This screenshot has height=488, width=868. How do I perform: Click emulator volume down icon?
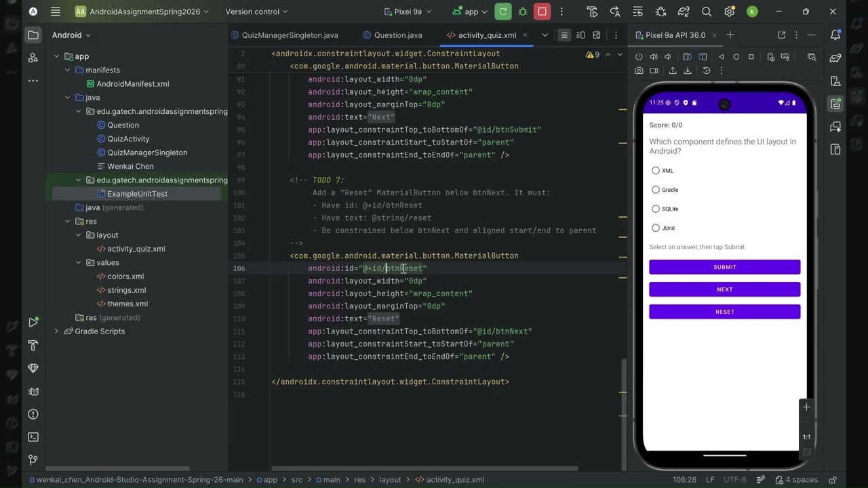point(668,57)
